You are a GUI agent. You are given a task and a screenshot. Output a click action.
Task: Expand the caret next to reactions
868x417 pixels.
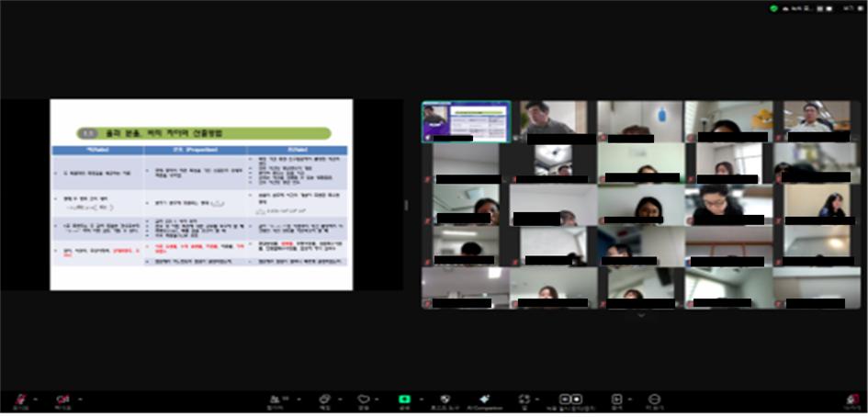(x=377, y=399)
